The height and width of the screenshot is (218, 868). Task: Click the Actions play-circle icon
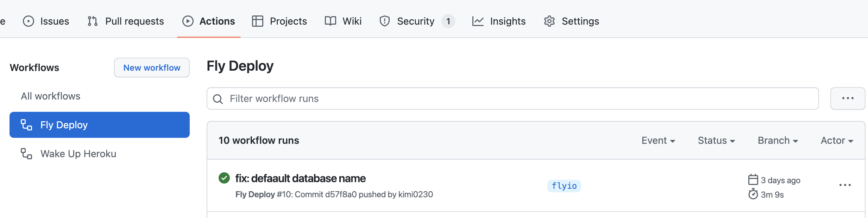point(188,21)
